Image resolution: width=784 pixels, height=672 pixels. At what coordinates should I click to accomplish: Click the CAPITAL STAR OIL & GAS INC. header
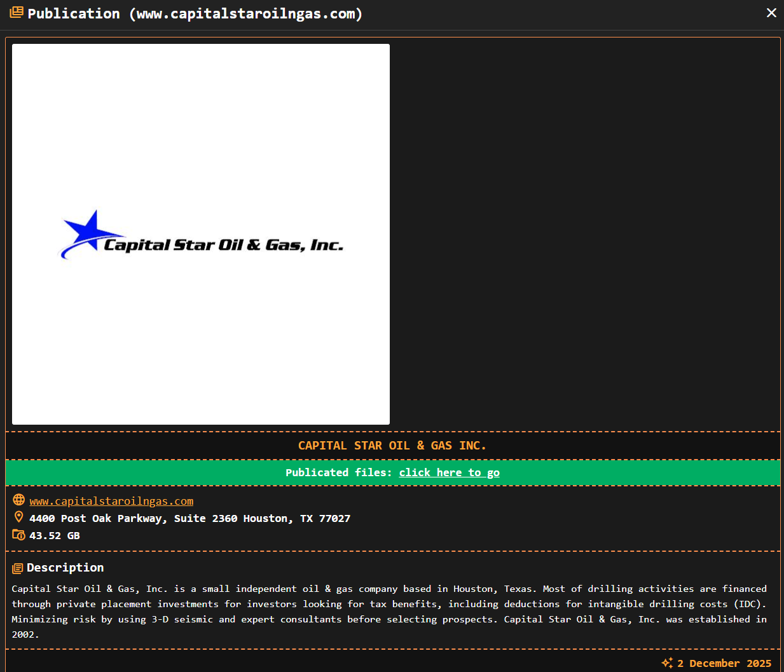(392, 445)
